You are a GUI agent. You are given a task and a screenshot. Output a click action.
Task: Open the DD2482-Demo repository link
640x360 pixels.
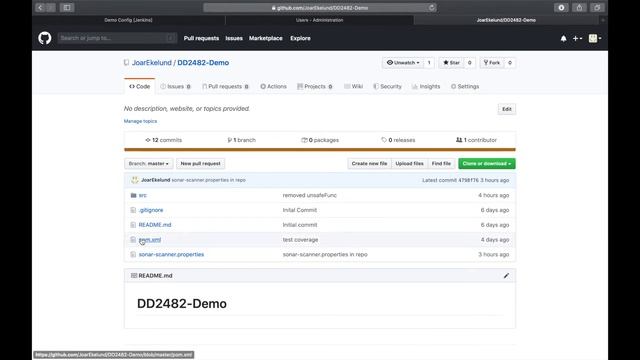(x=203, y=62)
